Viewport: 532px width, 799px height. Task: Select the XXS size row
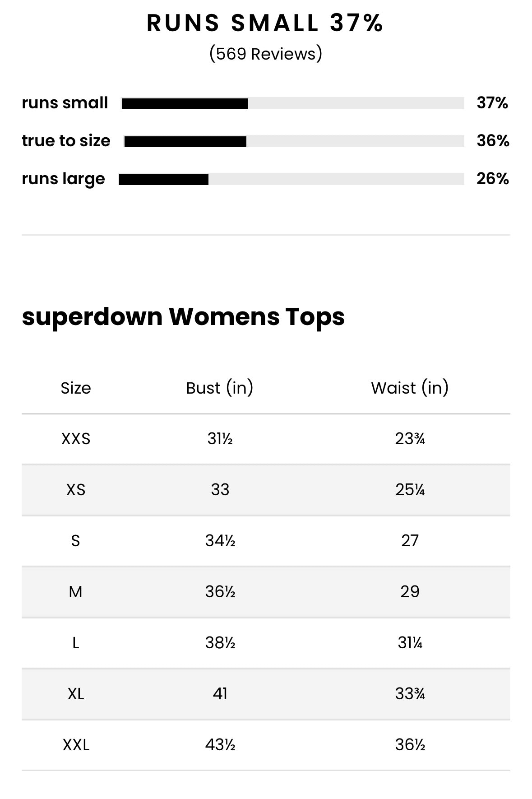coord(266,439)
